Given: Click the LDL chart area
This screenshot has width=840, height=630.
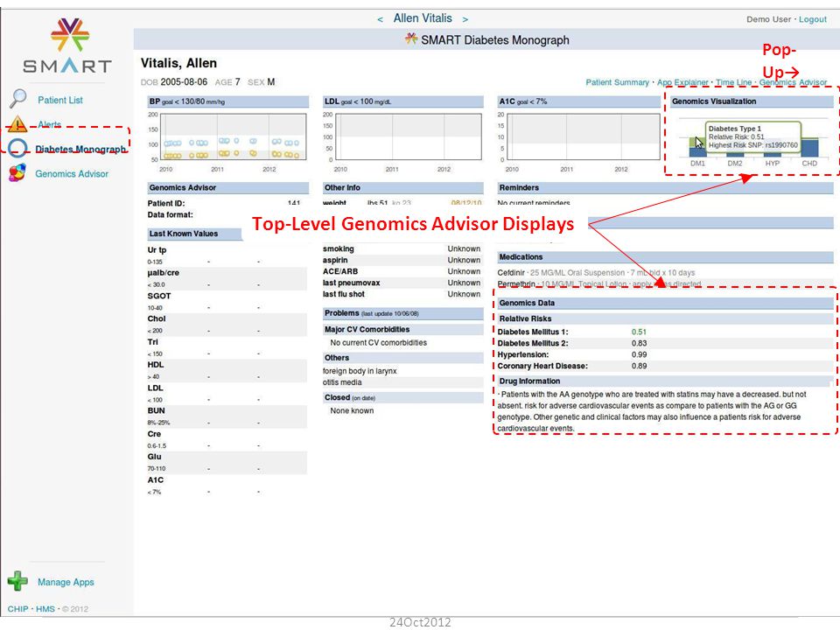Looking at the screenshot, I should click(409, 136).
